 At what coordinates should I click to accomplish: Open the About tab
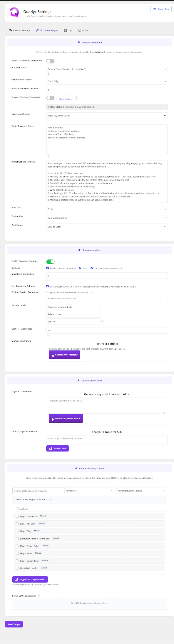click(83, 30)
